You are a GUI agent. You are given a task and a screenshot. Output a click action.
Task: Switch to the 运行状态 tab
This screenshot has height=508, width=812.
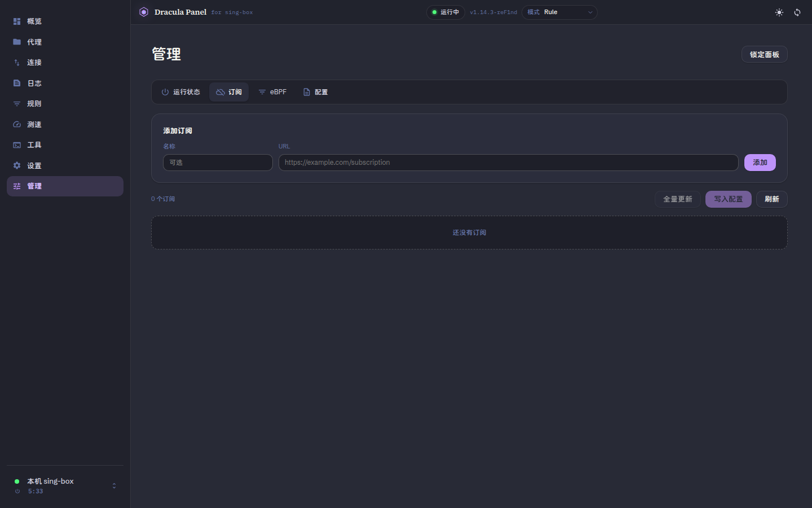[181, 92]
